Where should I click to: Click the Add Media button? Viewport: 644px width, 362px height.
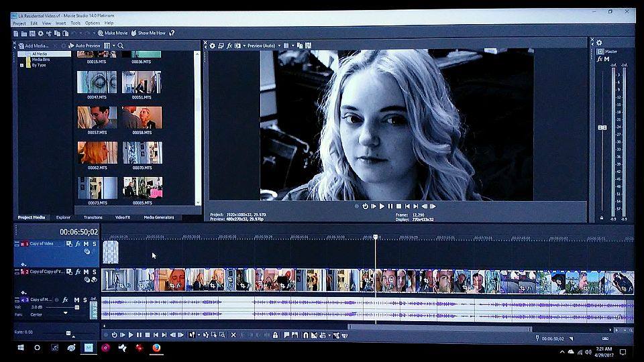[x=34, y=46]
